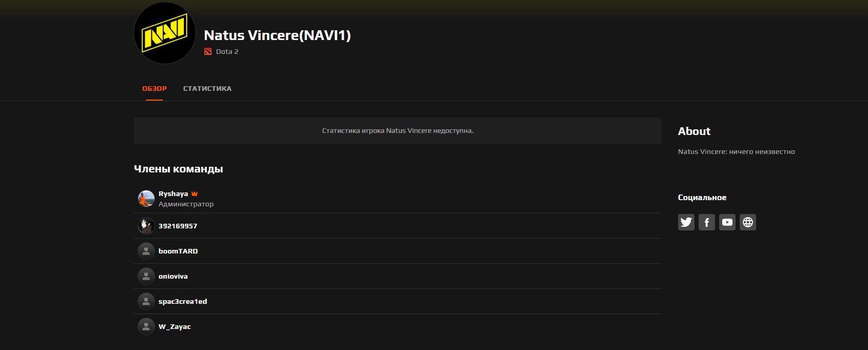Open the team's website globe icon
This screenshot has height=350, width=868.
[747, 222]
